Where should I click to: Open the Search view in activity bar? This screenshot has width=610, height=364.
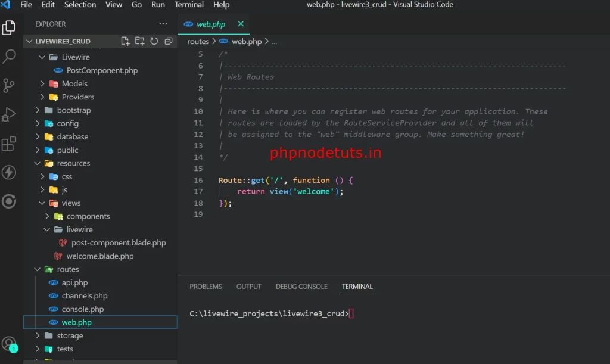(8, 57)
